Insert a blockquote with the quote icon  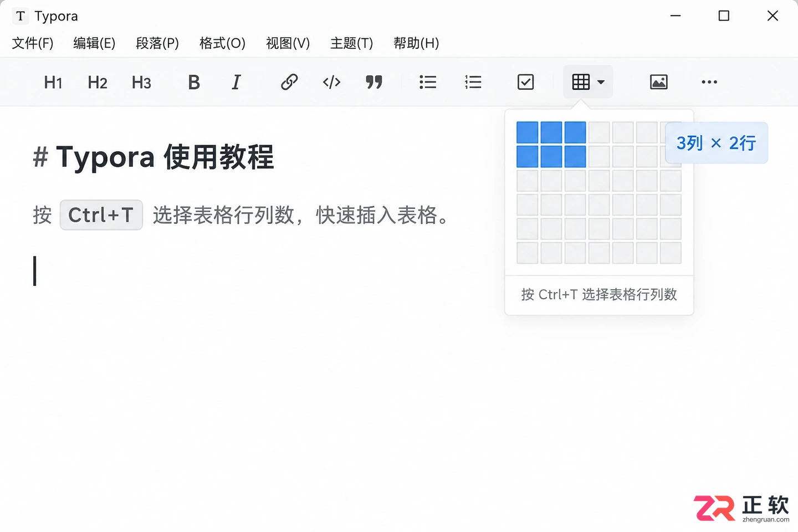coord(374,82)
